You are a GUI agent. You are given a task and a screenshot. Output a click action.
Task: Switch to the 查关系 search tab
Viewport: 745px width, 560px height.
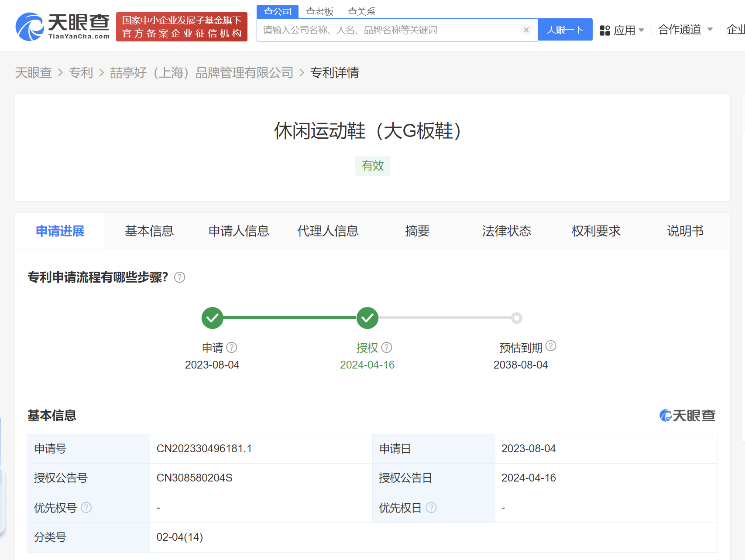click(361, 11)
